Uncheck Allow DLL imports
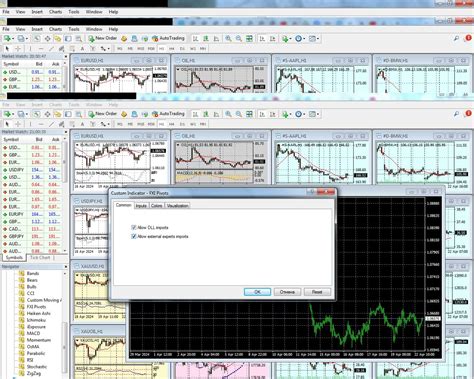474x379 pixels. coord(134,227)
